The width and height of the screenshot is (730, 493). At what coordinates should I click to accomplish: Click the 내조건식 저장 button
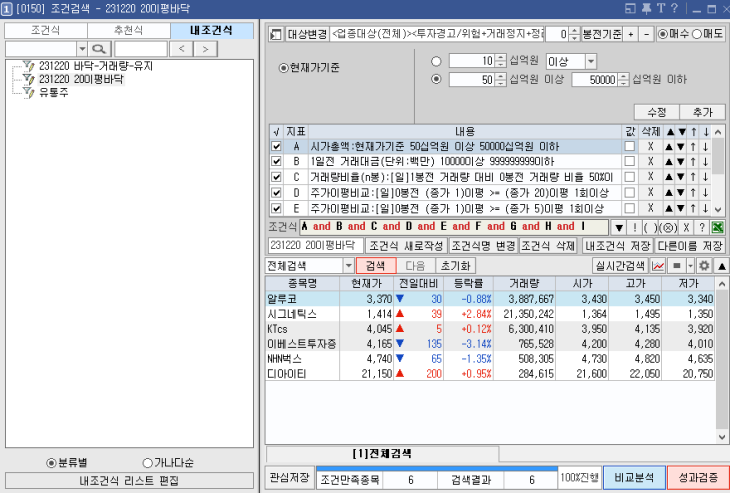615,246
